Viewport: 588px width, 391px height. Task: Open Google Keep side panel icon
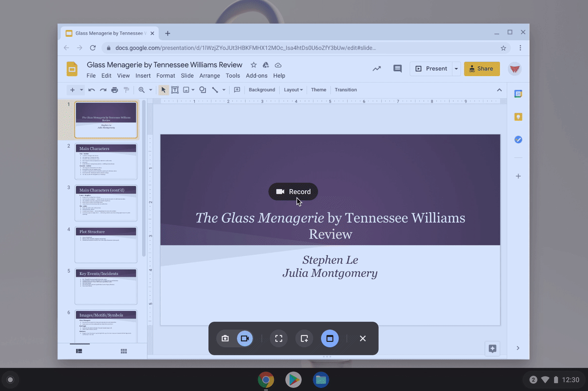[518, 117]
